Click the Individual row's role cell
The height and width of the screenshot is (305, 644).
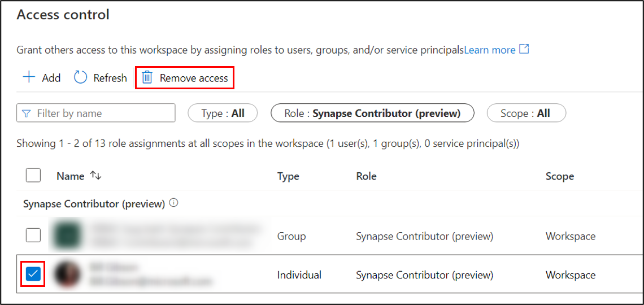click(424, 274)
